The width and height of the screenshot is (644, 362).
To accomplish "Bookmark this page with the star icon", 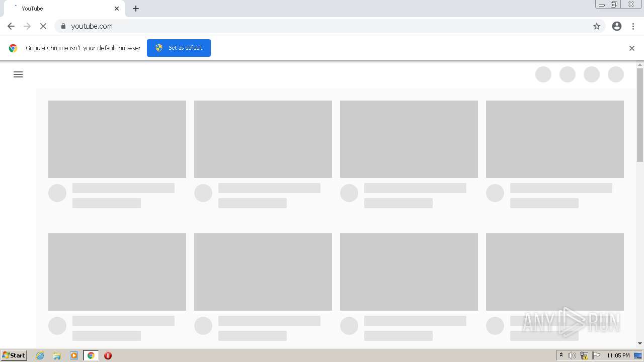I will [x=597, y=26].
